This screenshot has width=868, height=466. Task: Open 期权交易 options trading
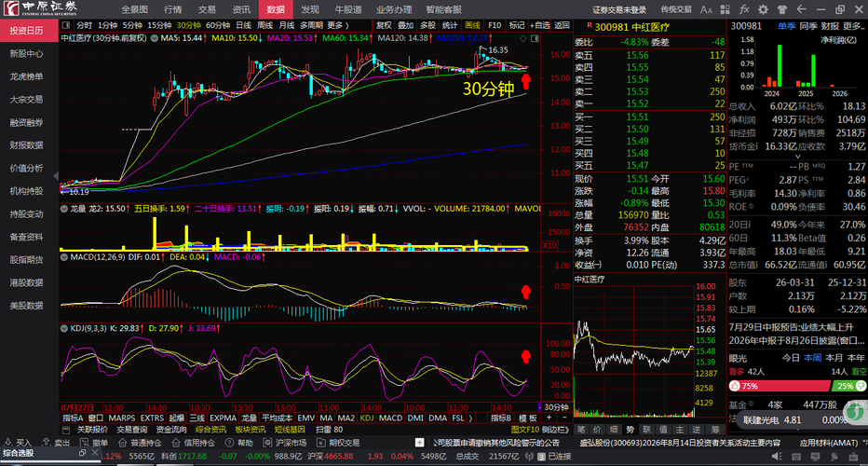tap(338, 443)
